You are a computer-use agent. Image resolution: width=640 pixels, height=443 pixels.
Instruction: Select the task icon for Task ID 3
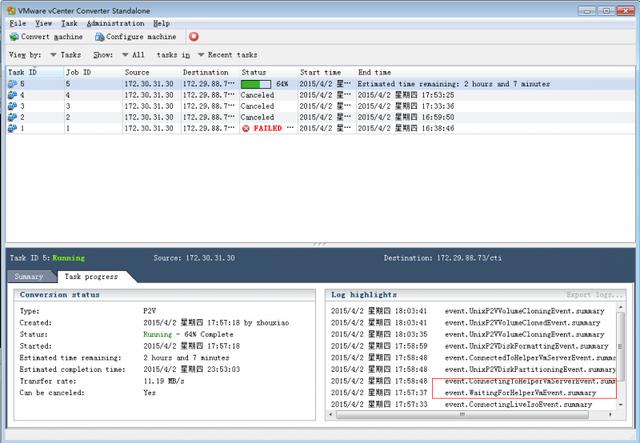coord(12,106)
